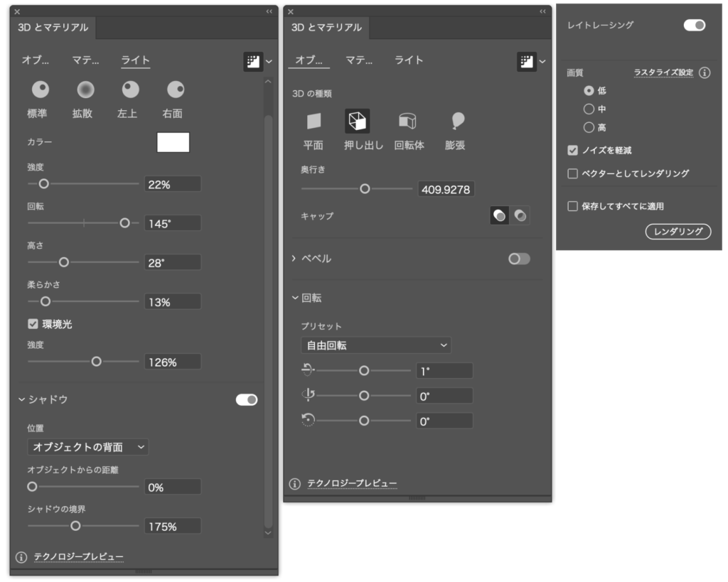Click the Y-axis rotation icon
The width and height of the screenshot is (728, 582).
click(x=307, y=395)
